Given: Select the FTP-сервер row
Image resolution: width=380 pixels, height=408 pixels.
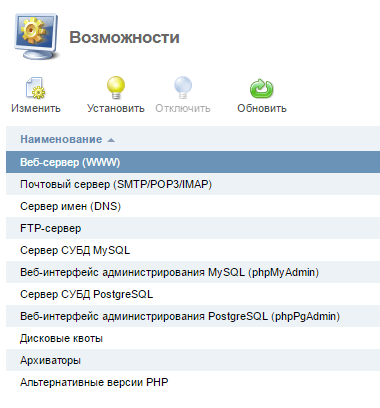Looking at the screenshot, I should click(x=193, y=228).
